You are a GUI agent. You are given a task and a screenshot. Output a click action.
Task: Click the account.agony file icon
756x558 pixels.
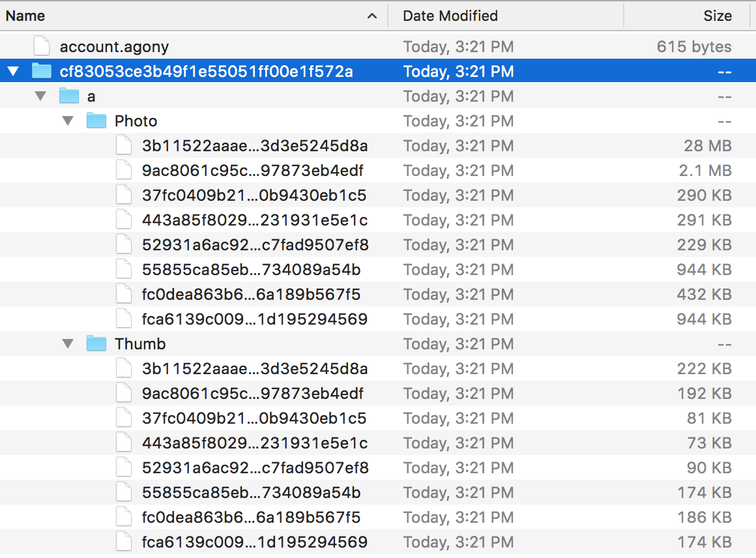[42, 46]
